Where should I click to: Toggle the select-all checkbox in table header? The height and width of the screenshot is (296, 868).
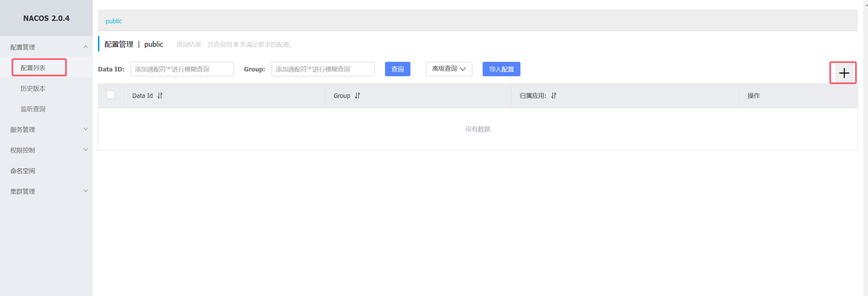(x=111, y=95)
